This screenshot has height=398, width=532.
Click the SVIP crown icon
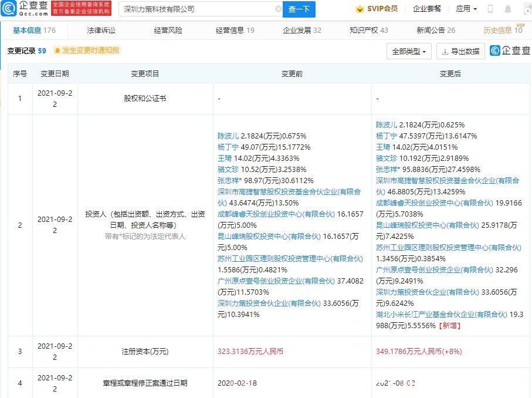point(360,9)
